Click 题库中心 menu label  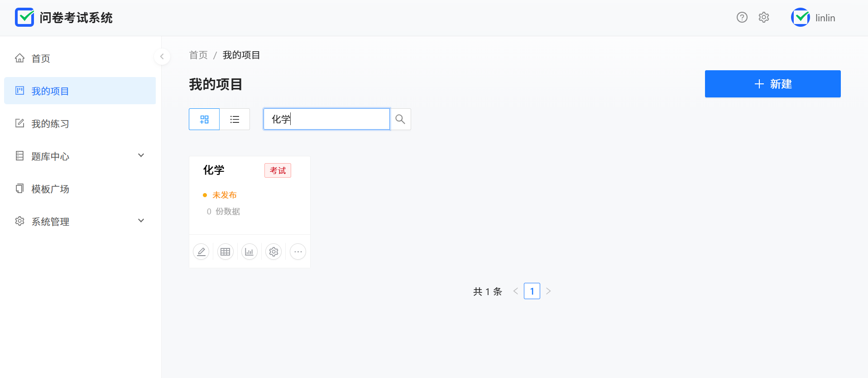(x=50, y=156)
